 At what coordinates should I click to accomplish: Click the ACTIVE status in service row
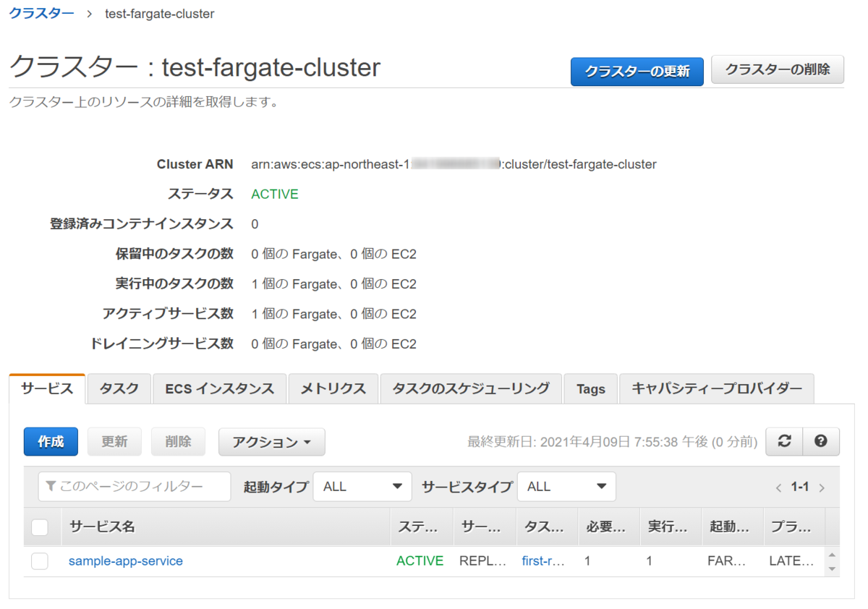coord(420,561)
